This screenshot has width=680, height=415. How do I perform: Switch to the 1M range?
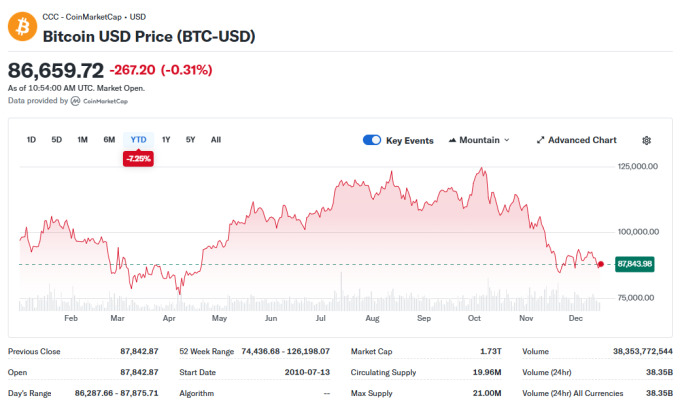83,140
